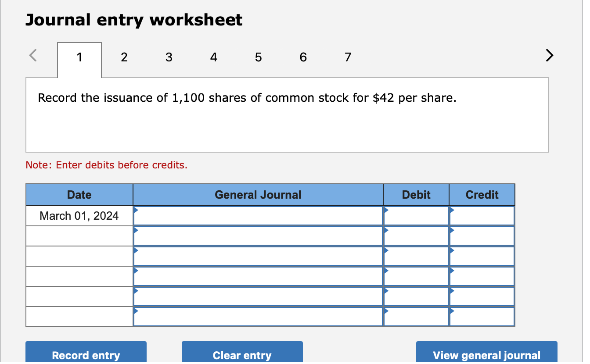Screen dimensions: 590x364
Task: Select journal entry tab 7
Action: [x=348, y=57]
